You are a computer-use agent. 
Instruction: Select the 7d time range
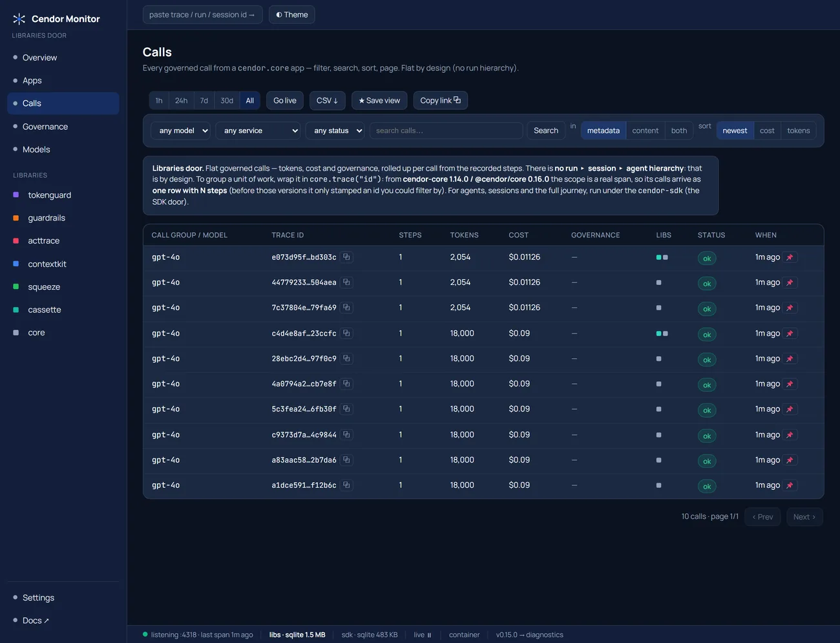tap(204, 101)
